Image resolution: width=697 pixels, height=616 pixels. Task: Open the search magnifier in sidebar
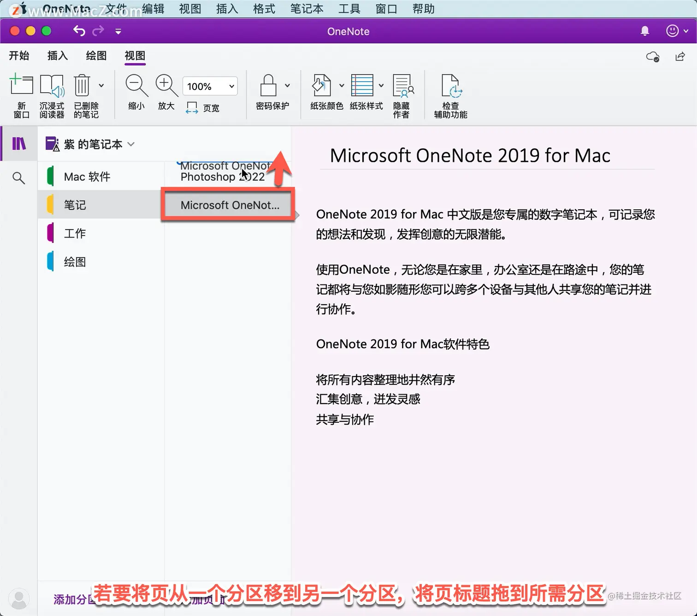[18, 178]
